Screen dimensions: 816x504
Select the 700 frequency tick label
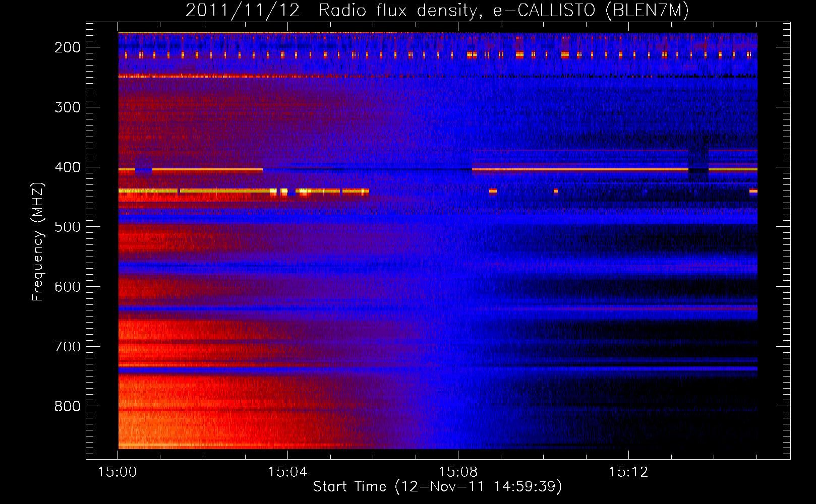pyautogui.click(x=67, y=347)
